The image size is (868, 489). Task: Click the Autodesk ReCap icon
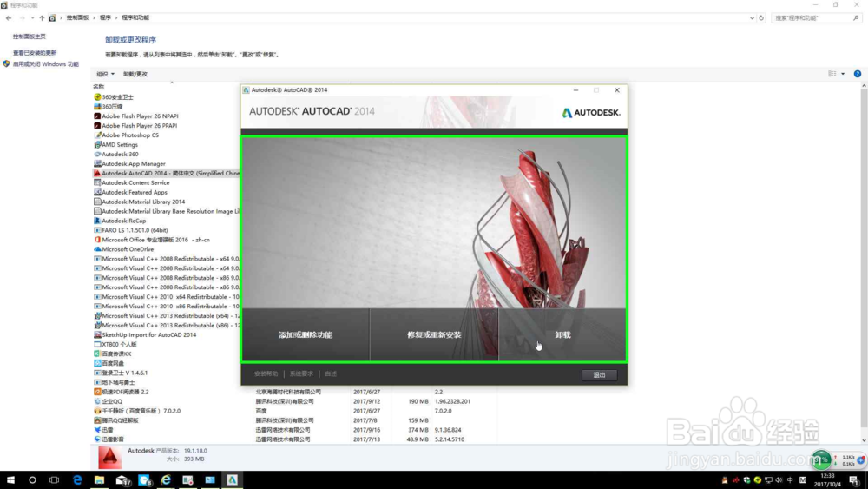click(x=97, y=221)
